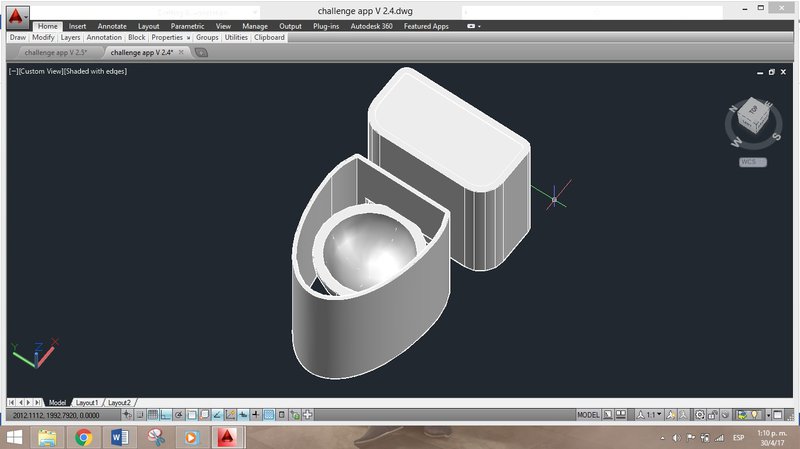Image resolution: width=800 pixels, height=449 pixels.
Task: Toggle ortho mode in status bar
Action: 165,415
